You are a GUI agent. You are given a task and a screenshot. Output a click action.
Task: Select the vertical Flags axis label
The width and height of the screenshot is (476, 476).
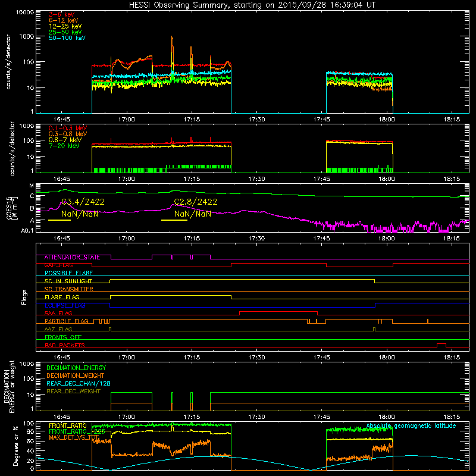(x=24, y=297)
